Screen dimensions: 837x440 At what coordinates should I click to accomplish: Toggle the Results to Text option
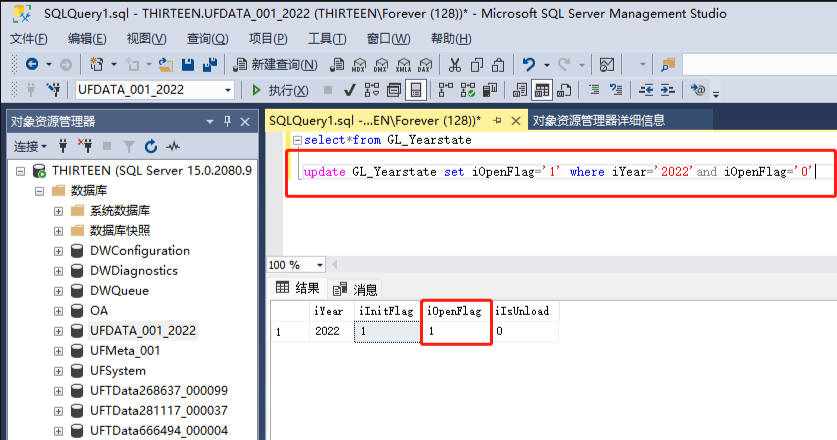click(x=520, y=90)
